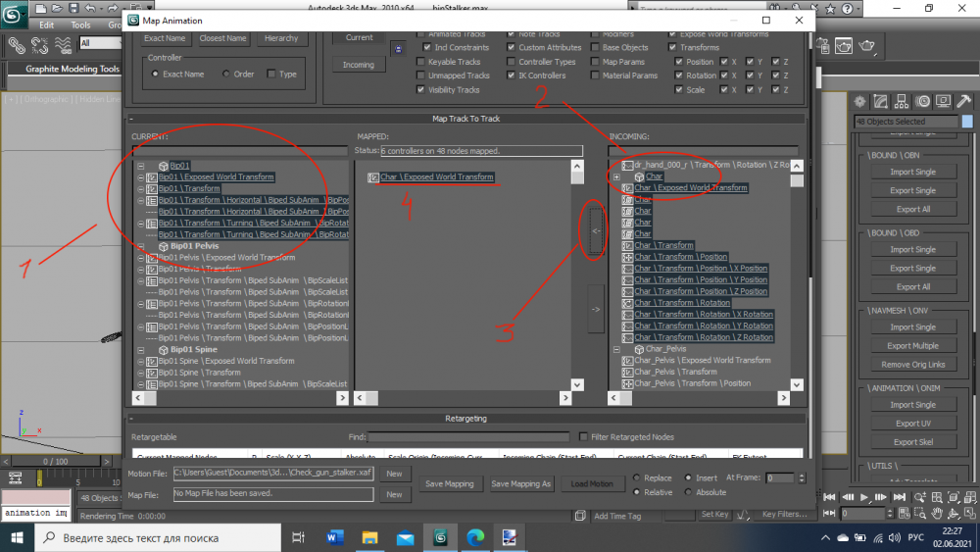Open the Rendered Frame Window icon

844,46
